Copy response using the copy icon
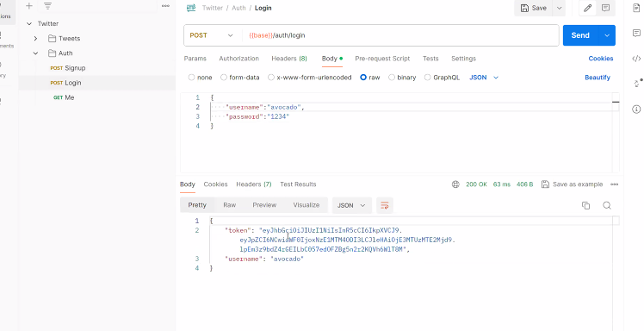This screenshot has height=331, width=644. [586, 205]
